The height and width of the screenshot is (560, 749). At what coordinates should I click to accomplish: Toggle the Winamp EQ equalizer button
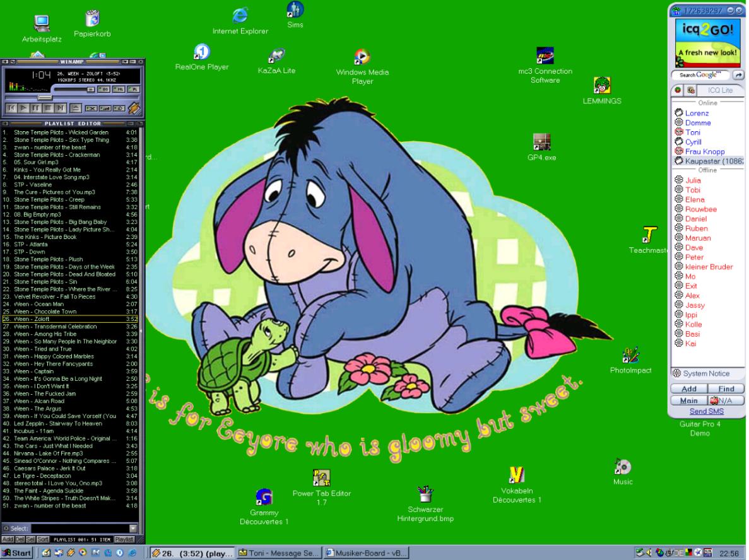[x=103, y=90]
